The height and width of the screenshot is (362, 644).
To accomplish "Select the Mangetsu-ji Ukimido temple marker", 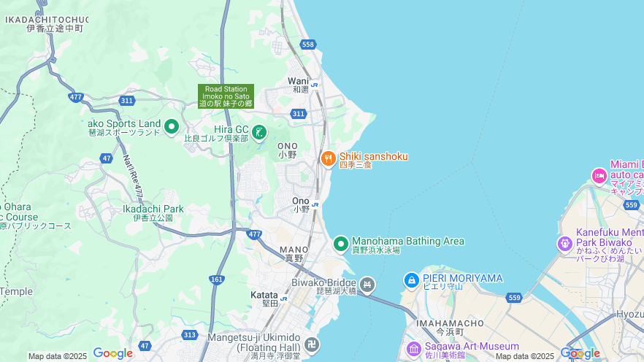I will pyautogui.click(x=312, y=344).
